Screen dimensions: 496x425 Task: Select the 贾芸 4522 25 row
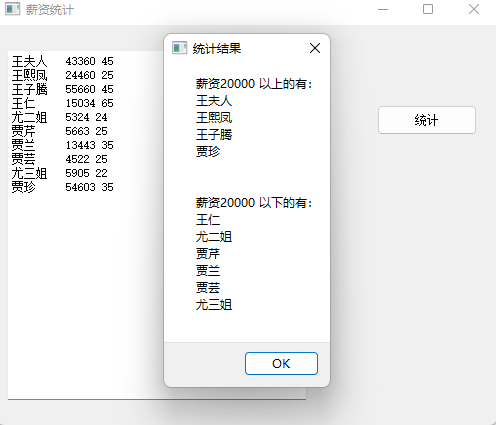click(x=60, y=159)
